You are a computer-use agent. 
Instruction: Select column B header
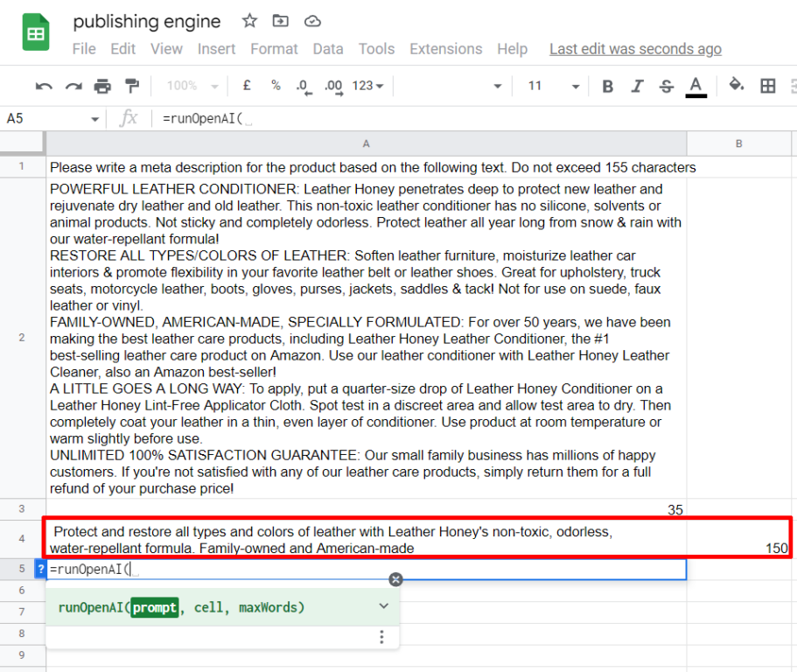739,143
